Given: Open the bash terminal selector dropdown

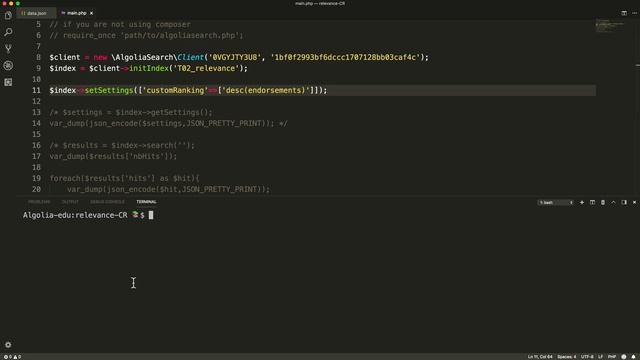Looking at the screenshot, I should click(x=556, y=202).
